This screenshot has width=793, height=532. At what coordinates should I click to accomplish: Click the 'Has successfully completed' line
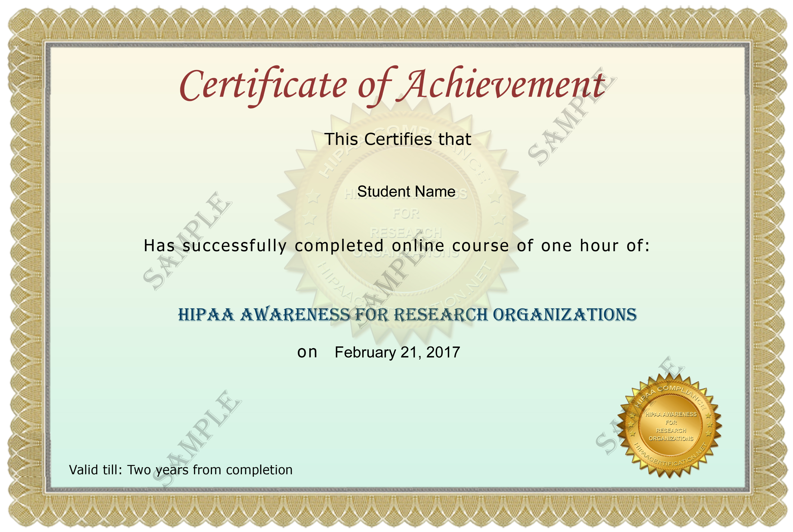(396, 245)
